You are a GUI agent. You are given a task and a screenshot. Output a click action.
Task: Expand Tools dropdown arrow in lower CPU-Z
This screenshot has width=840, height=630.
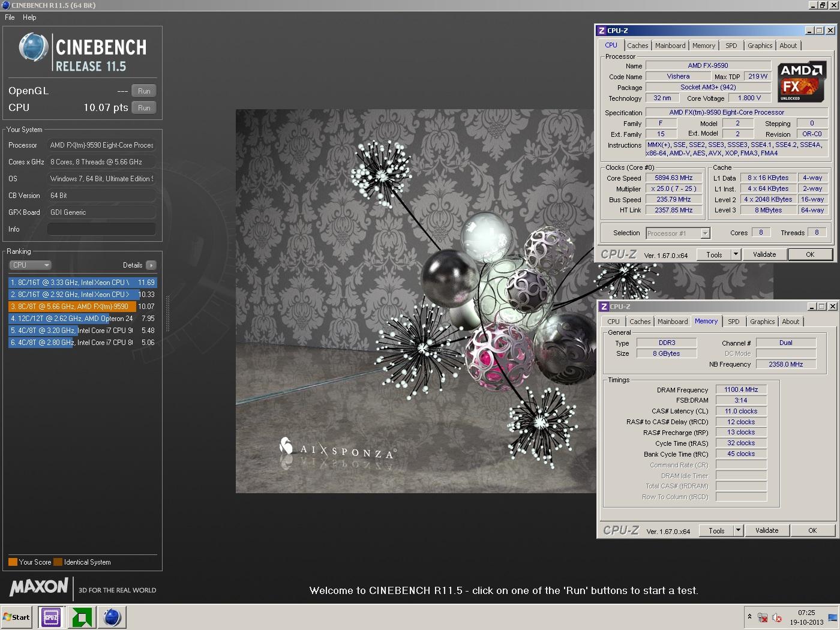[x=738, y=531]
